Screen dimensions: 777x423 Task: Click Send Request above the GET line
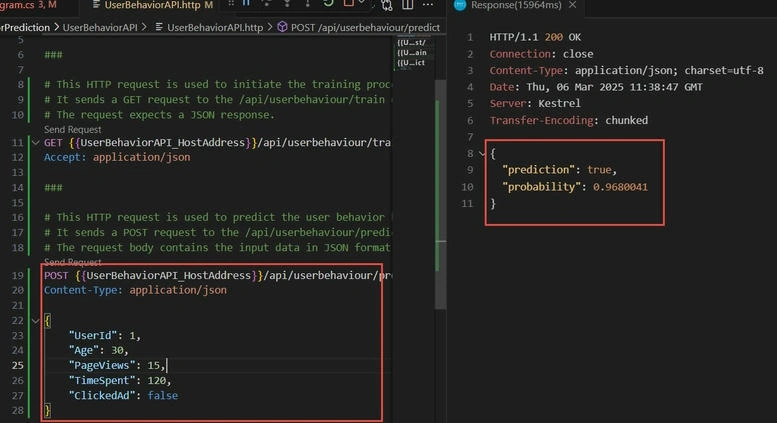72,129
